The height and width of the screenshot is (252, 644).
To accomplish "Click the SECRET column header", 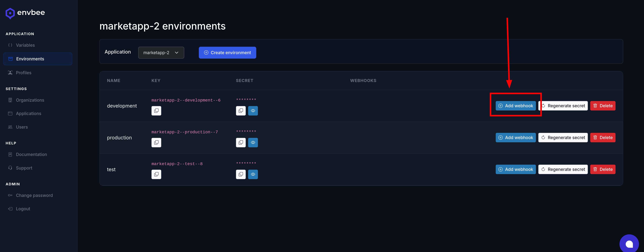I will click(245, 80).
